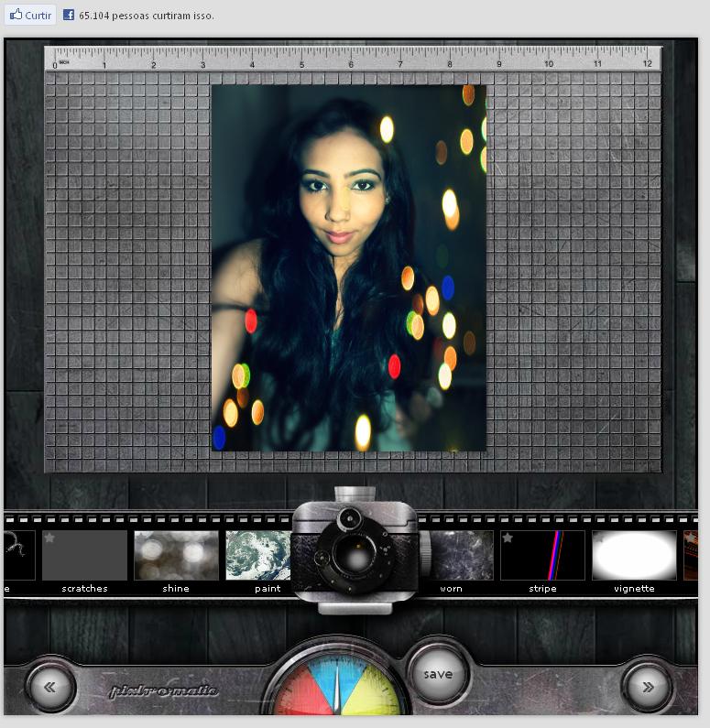Click the Facebook logo icon

pyautogui.click(x=69, y=15)
